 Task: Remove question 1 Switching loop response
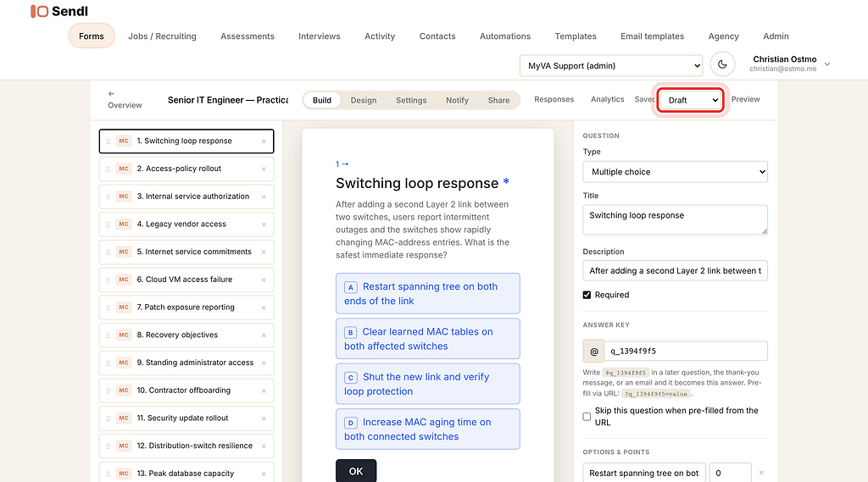click(264, 141)
